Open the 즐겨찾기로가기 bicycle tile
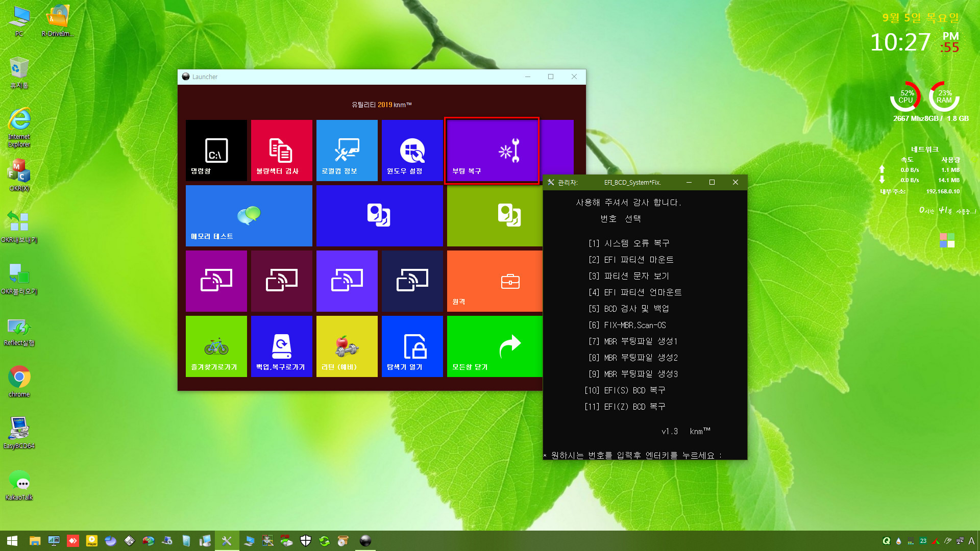Screen dimensions: 980x551 pyautogui.click(x=216, y=346)
